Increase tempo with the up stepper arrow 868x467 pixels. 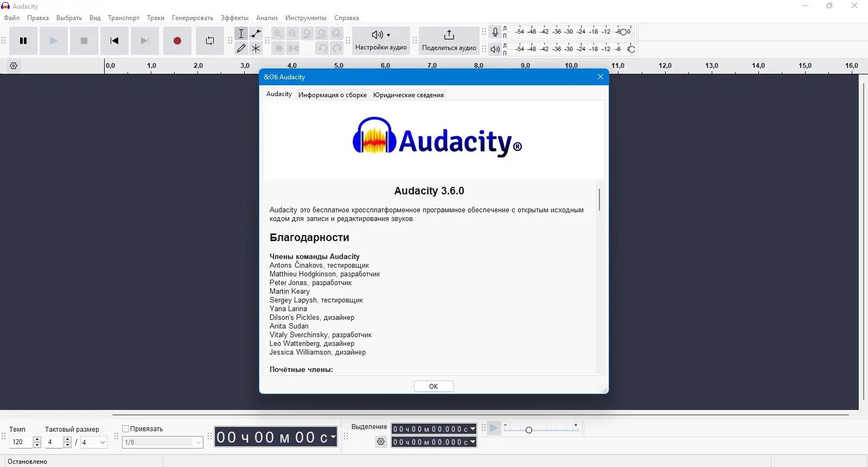click(x=37, y=439)
